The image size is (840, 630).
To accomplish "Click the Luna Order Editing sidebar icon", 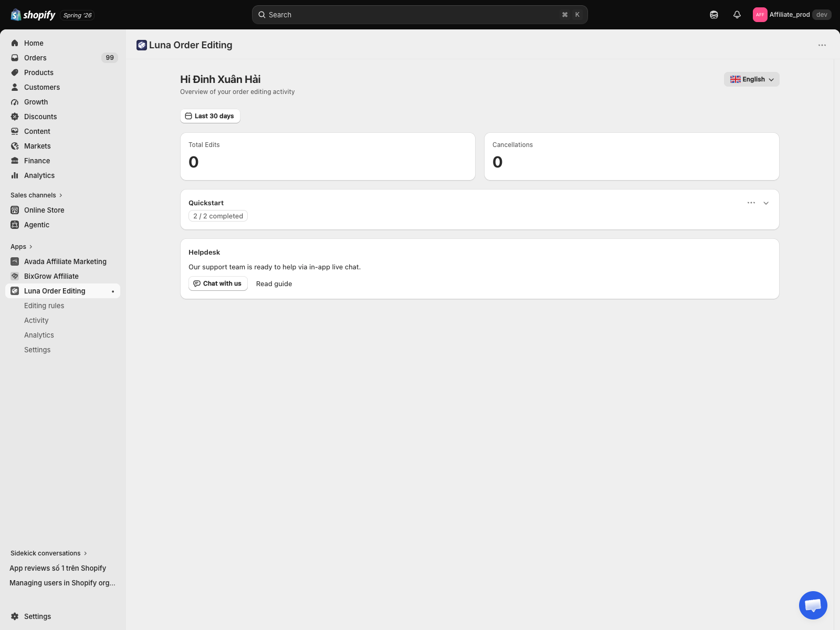I will click(15, 291).
